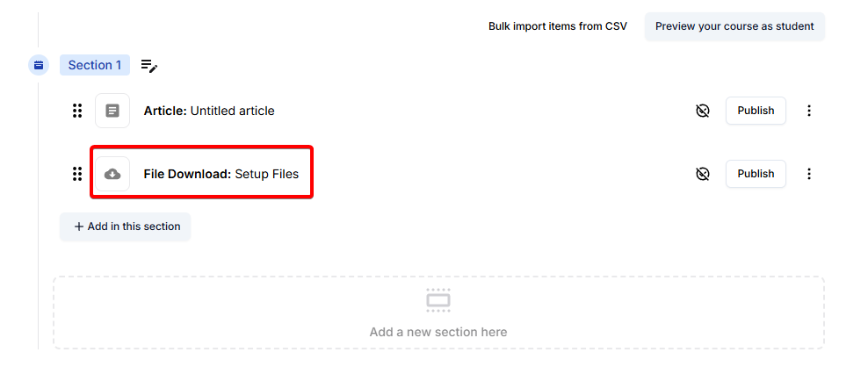
Task: Toggle visibility for Setup Files download
Action: [x=702, y=174]
